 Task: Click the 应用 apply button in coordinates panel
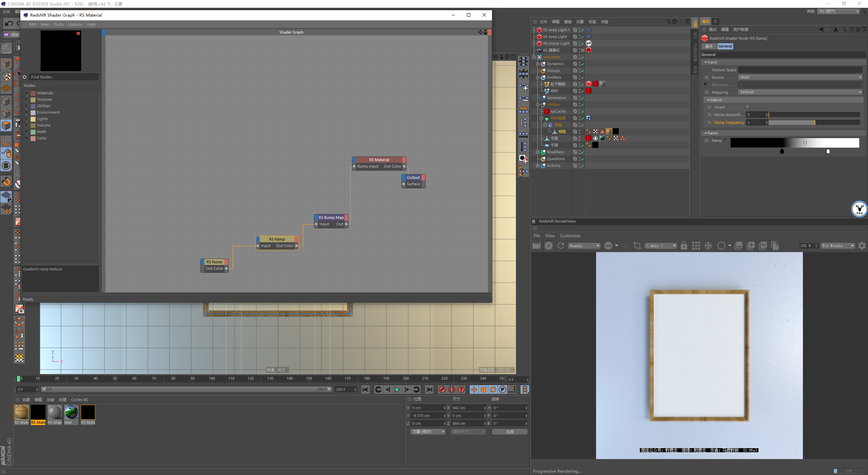pos(509,432)
